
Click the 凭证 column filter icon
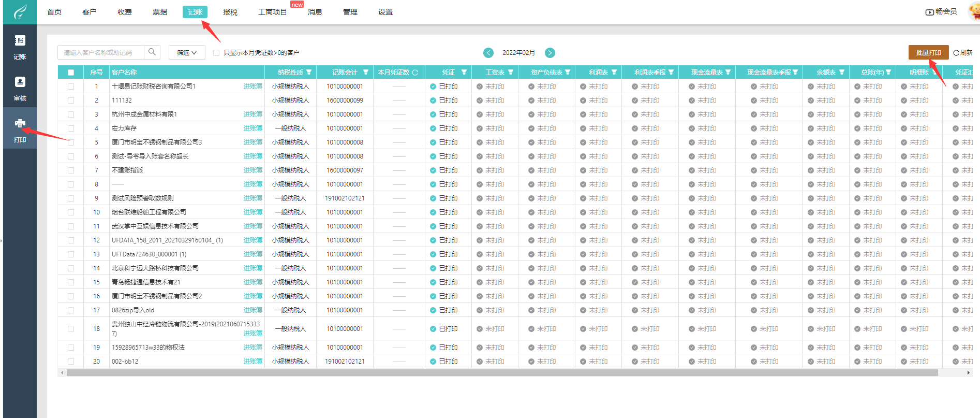[x=464, y=73]
